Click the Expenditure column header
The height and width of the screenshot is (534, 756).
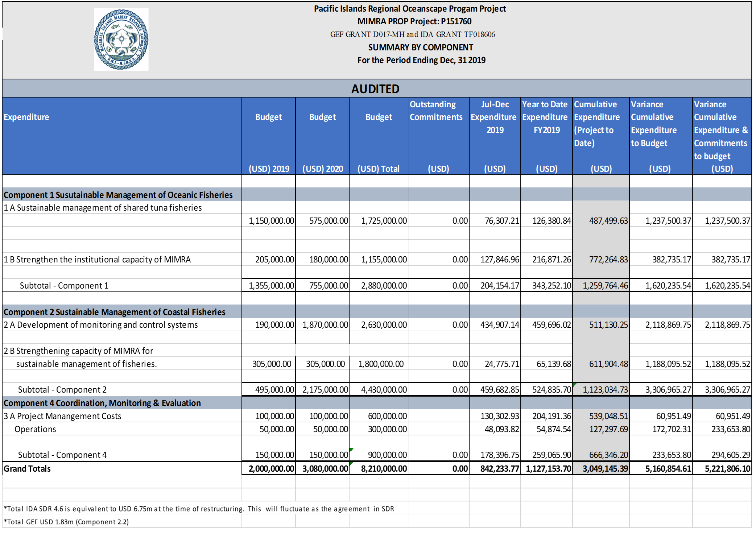click(x=27, y=117)
